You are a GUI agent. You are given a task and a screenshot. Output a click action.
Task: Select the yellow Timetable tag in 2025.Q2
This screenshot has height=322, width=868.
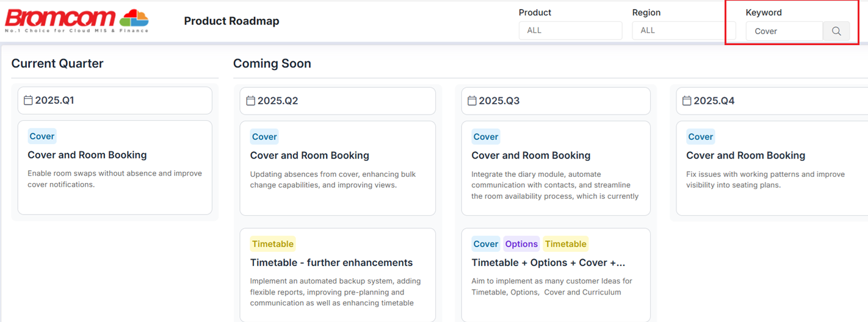pyautogui.click(x=273, y=244)
